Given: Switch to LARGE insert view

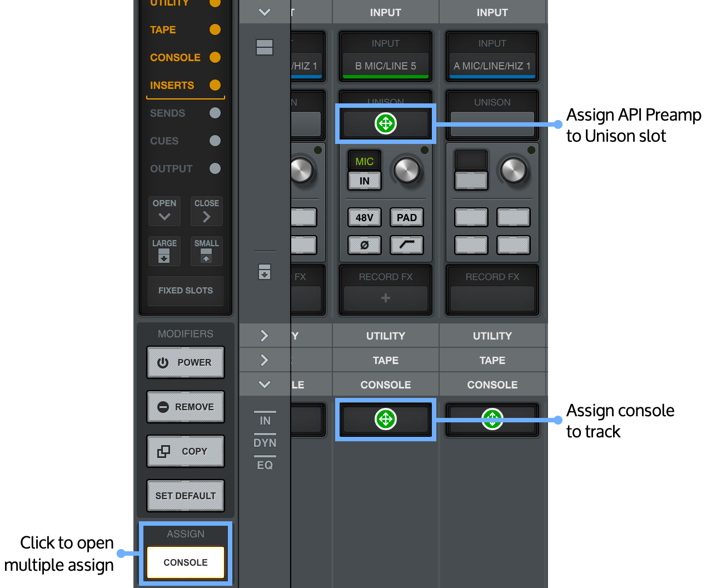Looking at the screenshot, I should click(165, 251).
